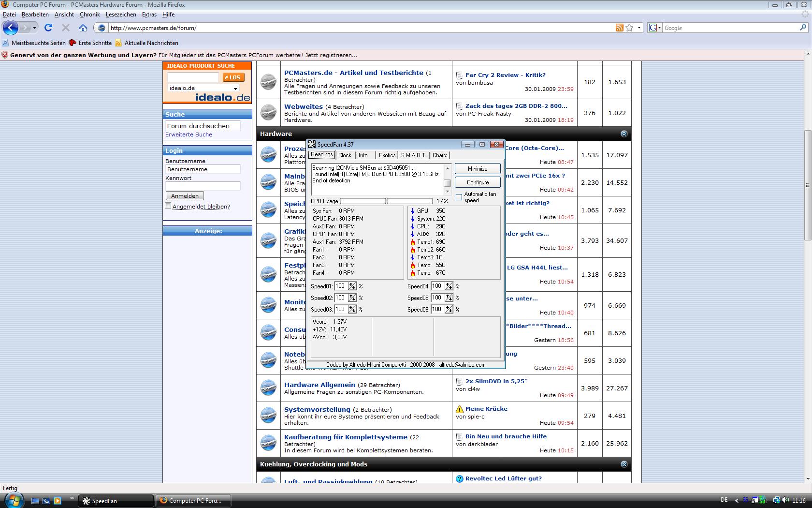Switch to the Clock tab in SpeedFan

pos(345,155)
